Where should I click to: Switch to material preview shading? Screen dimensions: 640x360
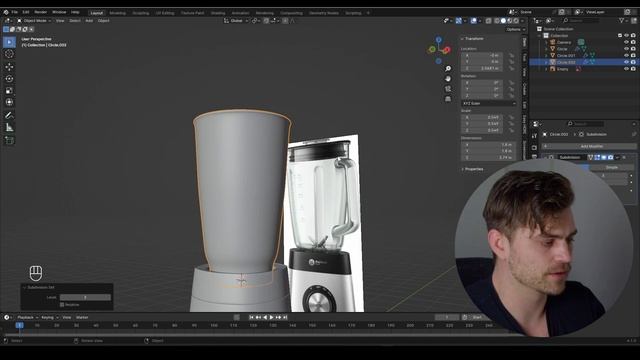(x=509, y=21)
